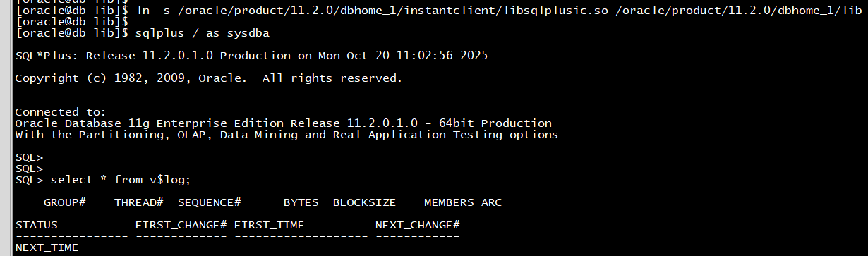
Task: Click the SEQUENCE# column header
Action: click(209, 202)
